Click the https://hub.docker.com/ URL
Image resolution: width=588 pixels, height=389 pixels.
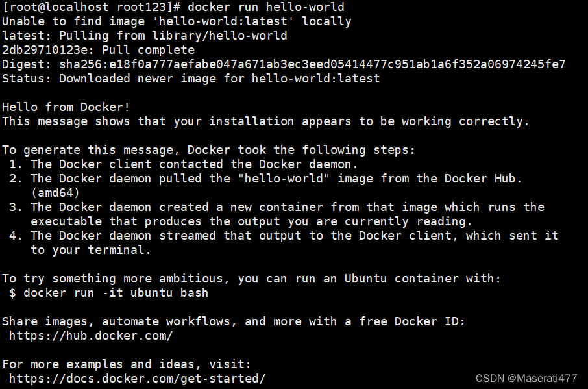(91, 336)
